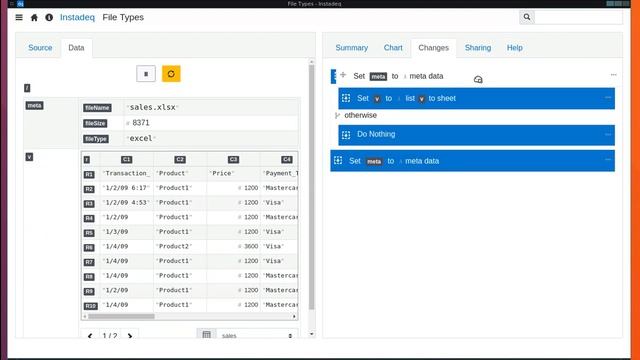Screen dimensions: 640x360
Task: Select column header C1
Action: pos(127,160)
